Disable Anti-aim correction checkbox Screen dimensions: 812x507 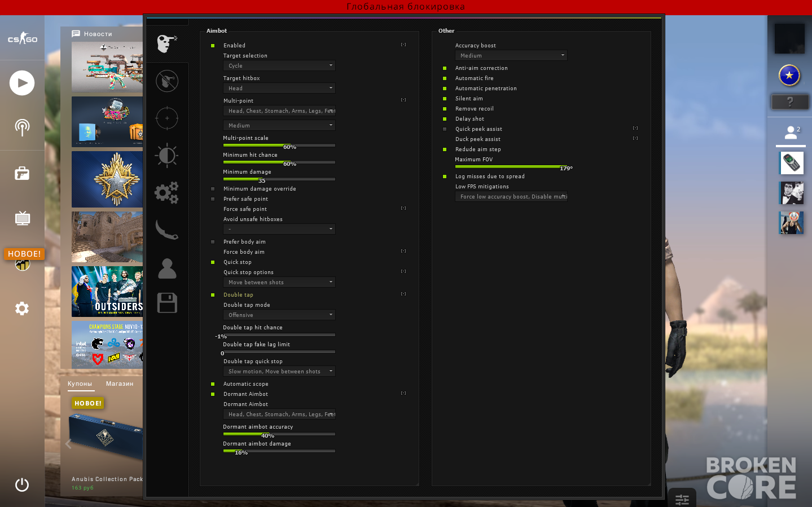(x=445, y=68)
